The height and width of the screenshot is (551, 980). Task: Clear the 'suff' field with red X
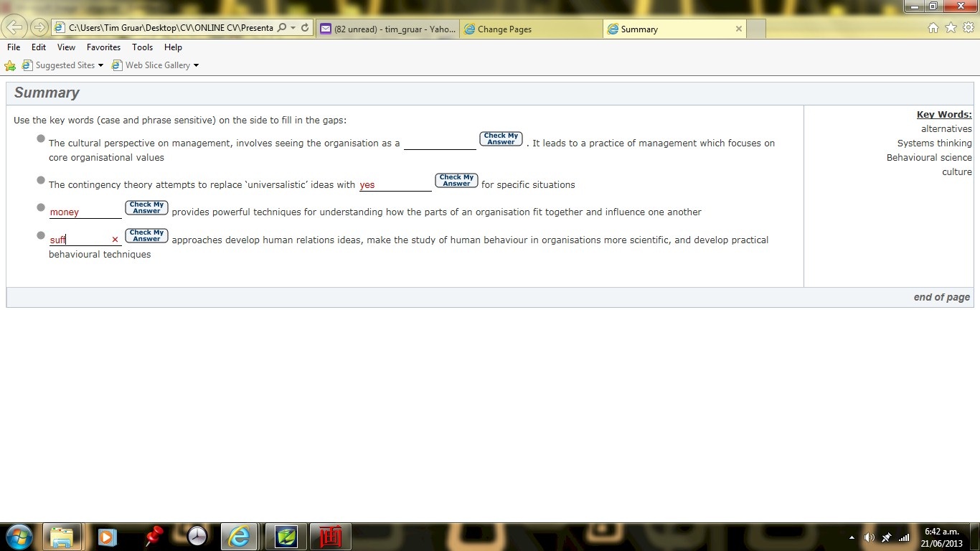pos(115,240)
